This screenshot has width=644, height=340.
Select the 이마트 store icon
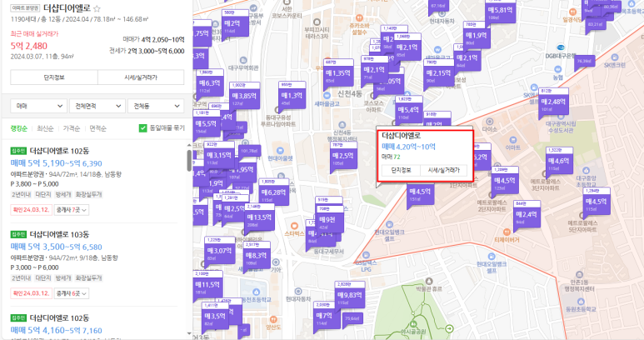pyautogui.click(x=512, y=140)
